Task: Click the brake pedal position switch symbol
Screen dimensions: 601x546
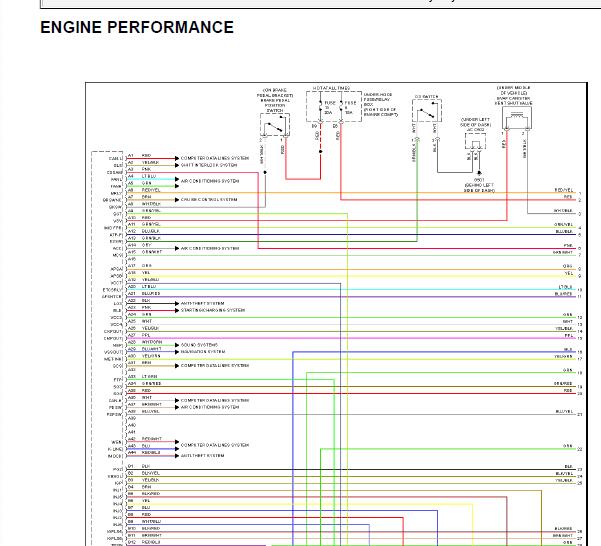Action: click(275, 125)
